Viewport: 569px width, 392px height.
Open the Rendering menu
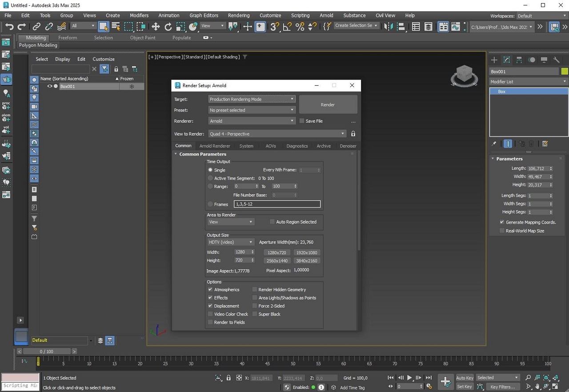(x=239, y=15)
